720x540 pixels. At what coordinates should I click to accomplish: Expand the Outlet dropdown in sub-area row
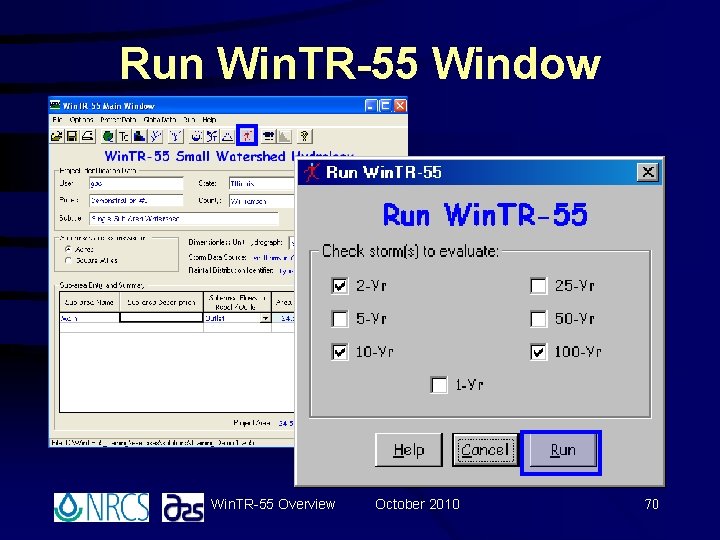click(x=265, y=318)
